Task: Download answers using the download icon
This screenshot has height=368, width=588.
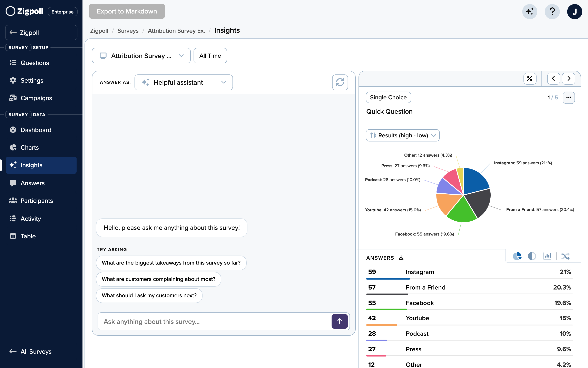Action: [401, 258]
